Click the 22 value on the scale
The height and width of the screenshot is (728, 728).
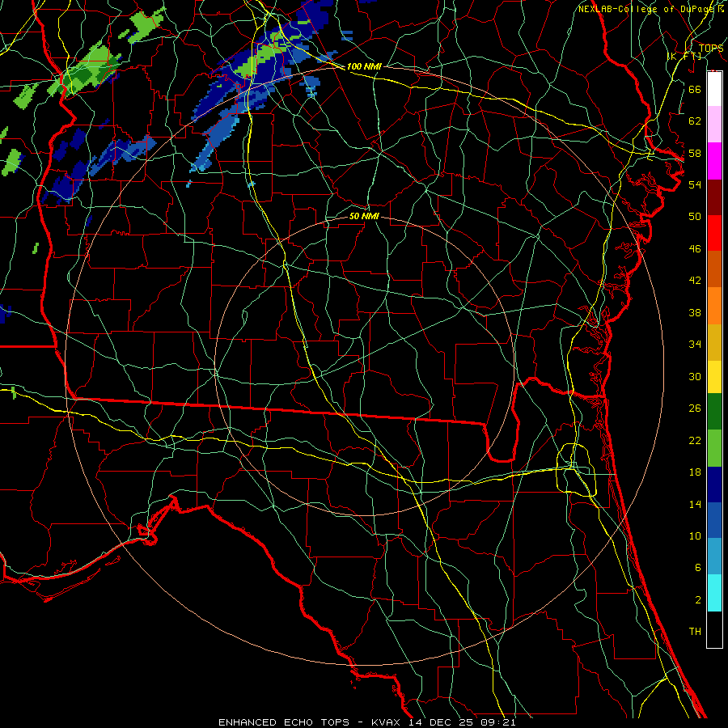click(695, 440)
